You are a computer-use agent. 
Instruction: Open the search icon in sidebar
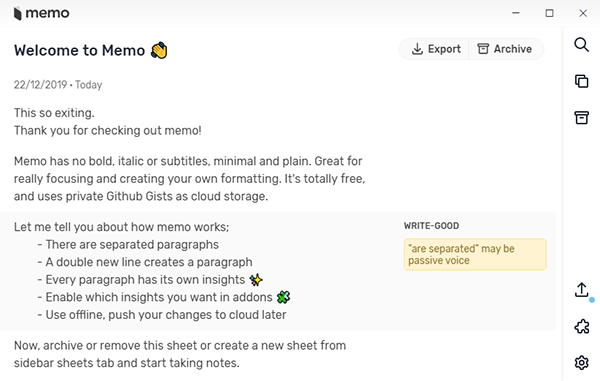click(581, 45)
